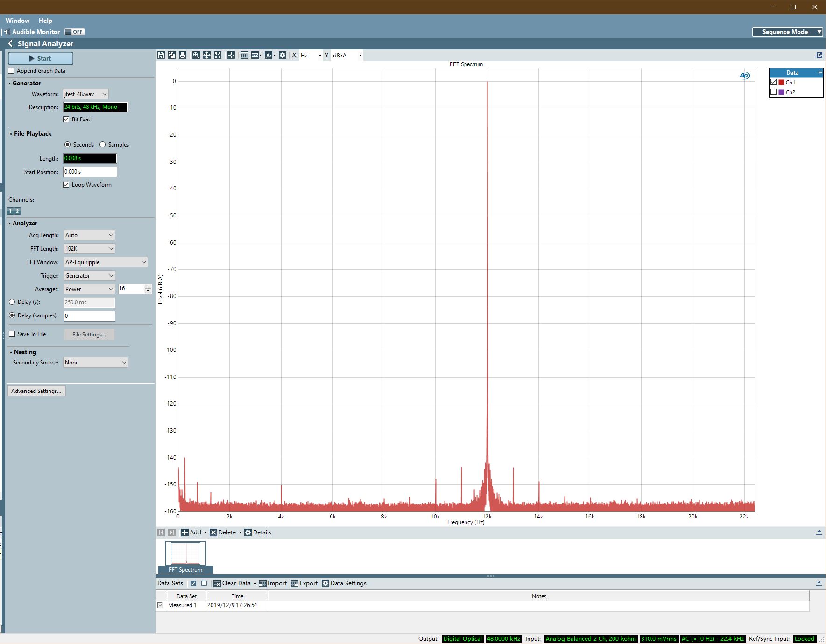The height and width of the screenshot is (644, 826).
Task: Open the Help menu
Action: pos(45,21)
